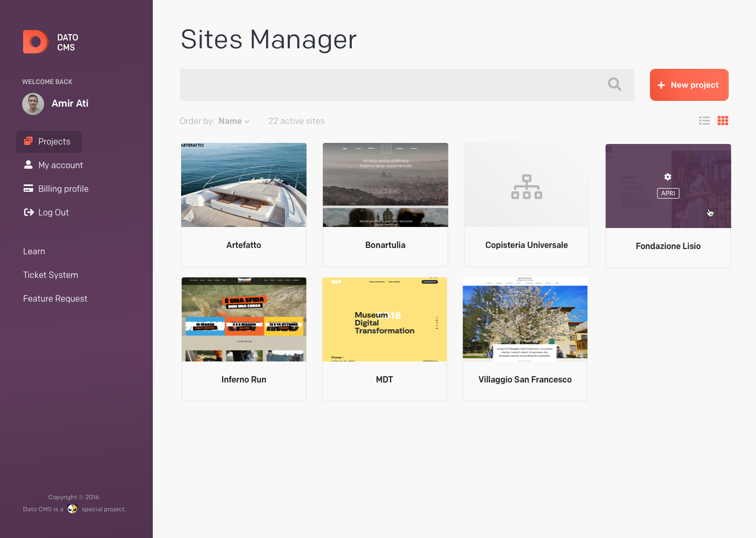This screenshot has width=756, height=538.
Task: Select Log Out in sidebar
Action: click(54, 212)
